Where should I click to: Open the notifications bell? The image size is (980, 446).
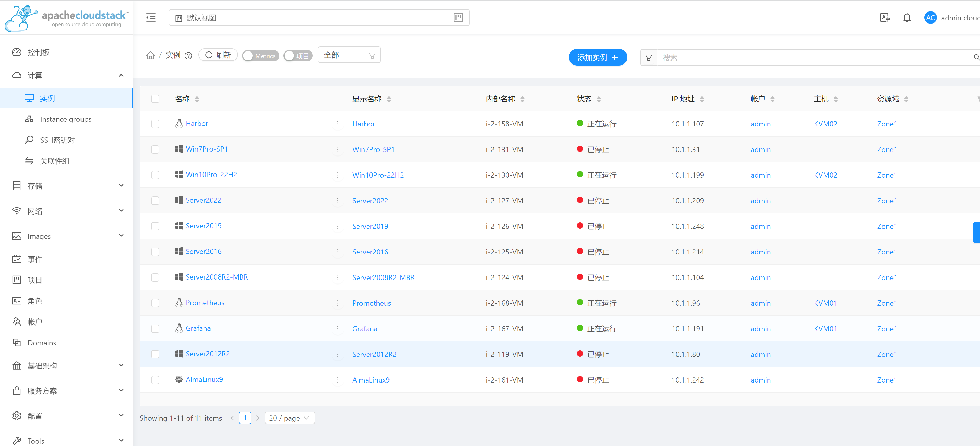coord(907,18)
